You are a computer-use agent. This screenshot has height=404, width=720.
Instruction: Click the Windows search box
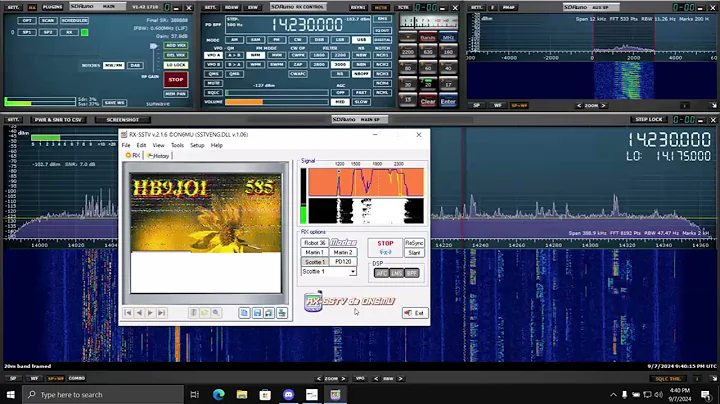coord(103,394)
